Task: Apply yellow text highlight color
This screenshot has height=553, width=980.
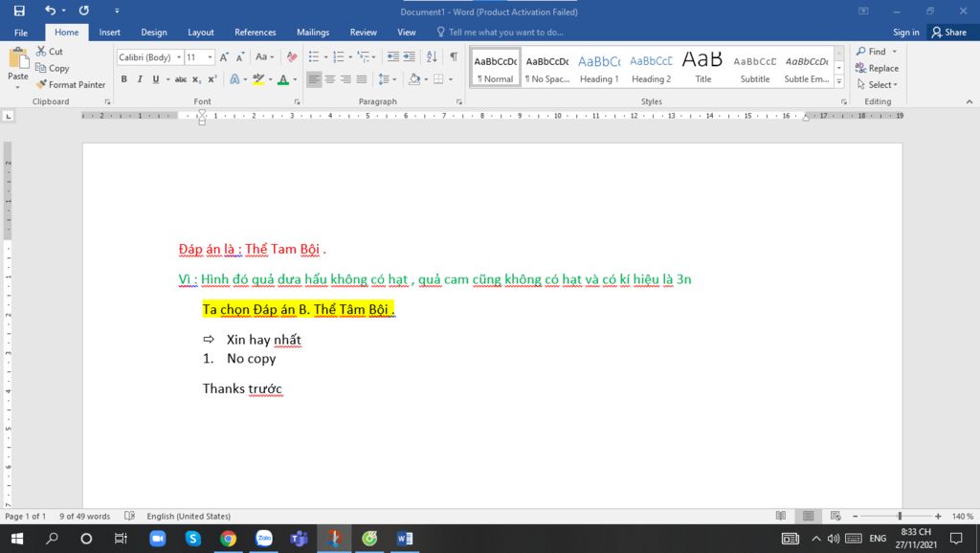Action: pyautogui.click(x=258, y=79)
